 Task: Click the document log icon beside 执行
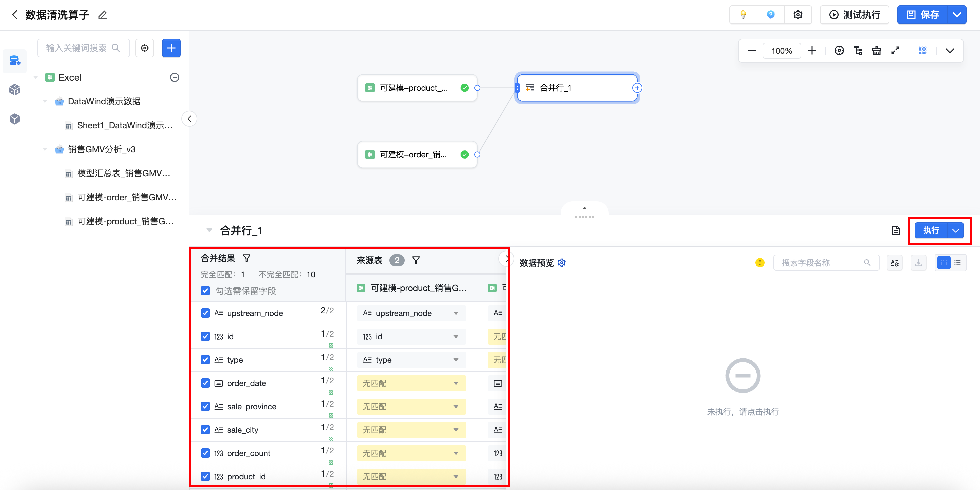coord(896,230)
